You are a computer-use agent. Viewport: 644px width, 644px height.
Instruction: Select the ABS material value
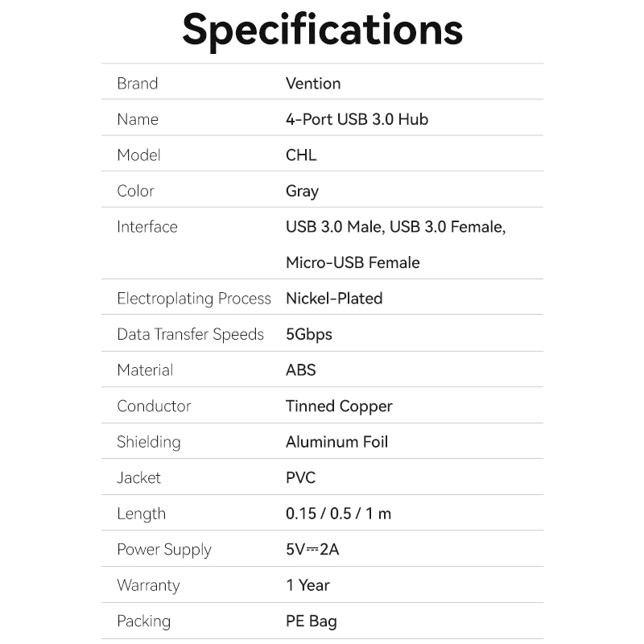point(301,370)
